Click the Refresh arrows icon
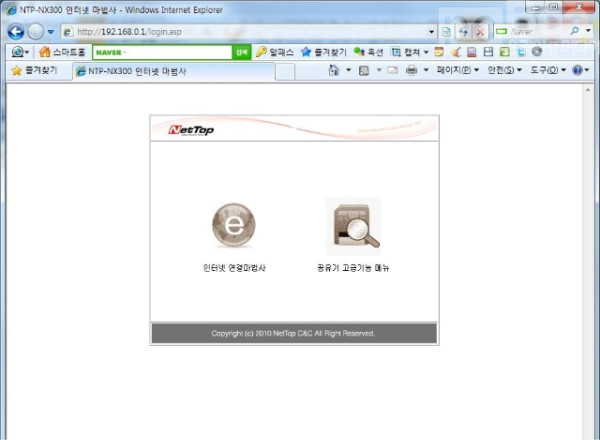600x440 pixels. click(x=463, y=32)
